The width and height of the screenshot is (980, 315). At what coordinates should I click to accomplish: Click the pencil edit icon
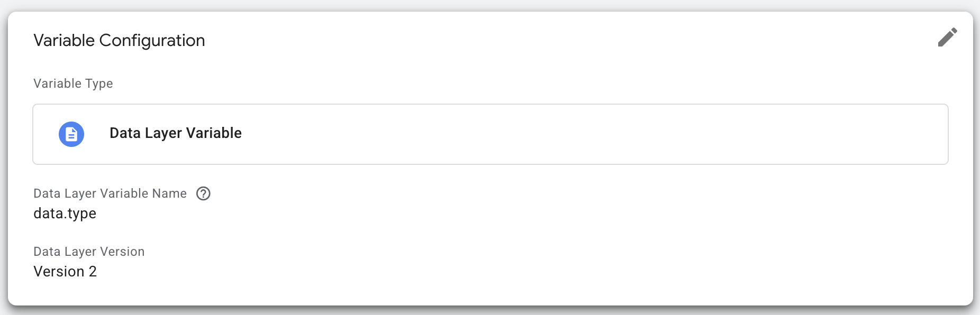[947, 37]
